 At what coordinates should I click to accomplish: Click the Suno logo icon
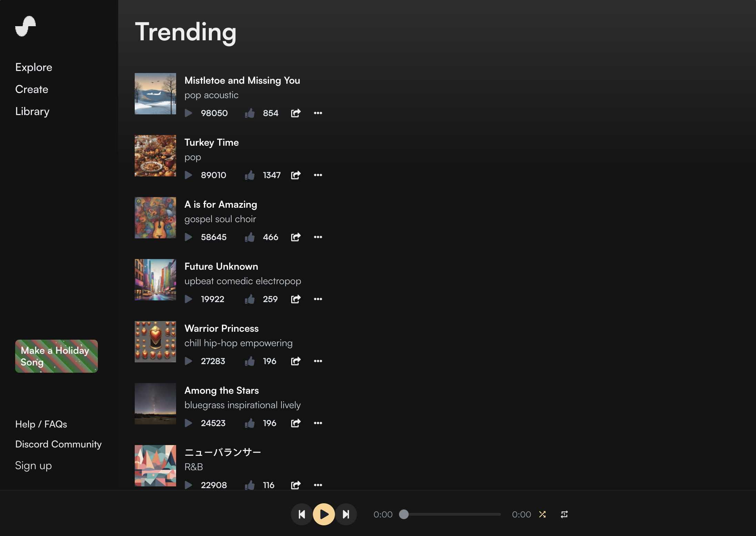pyautogui.click(x=25, y=26)
